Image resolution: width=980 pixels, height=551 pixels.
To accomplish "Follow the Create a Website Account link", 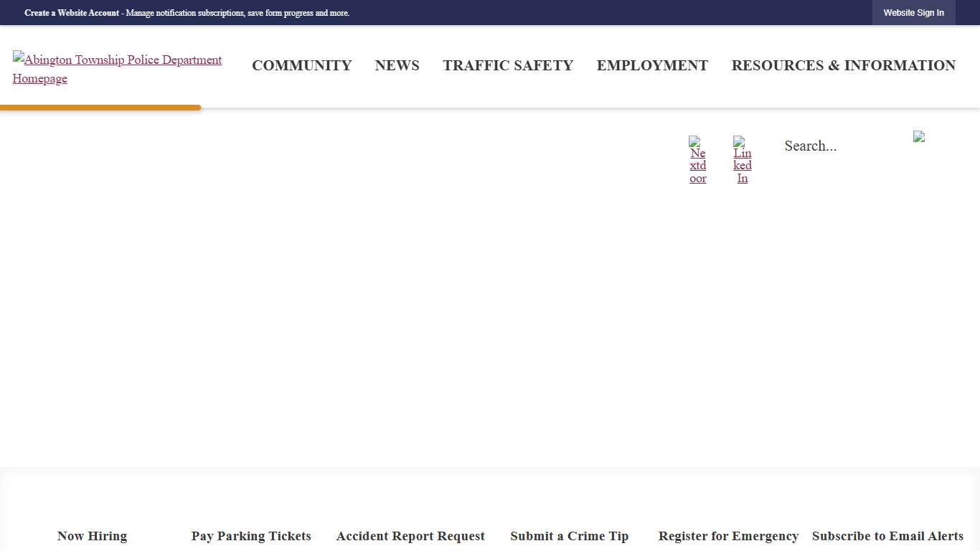I will tap(72, 13).
